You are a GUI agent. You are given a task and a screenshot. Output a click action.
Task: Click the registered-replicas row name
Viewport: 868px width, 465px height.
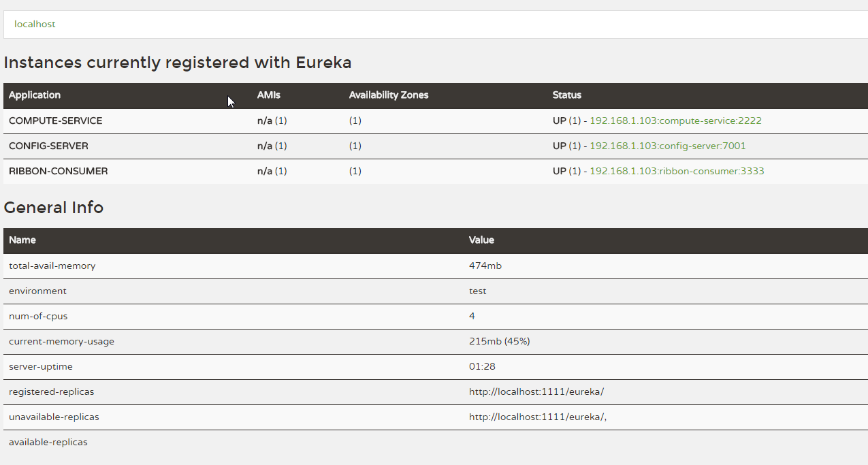pos(52,391)
